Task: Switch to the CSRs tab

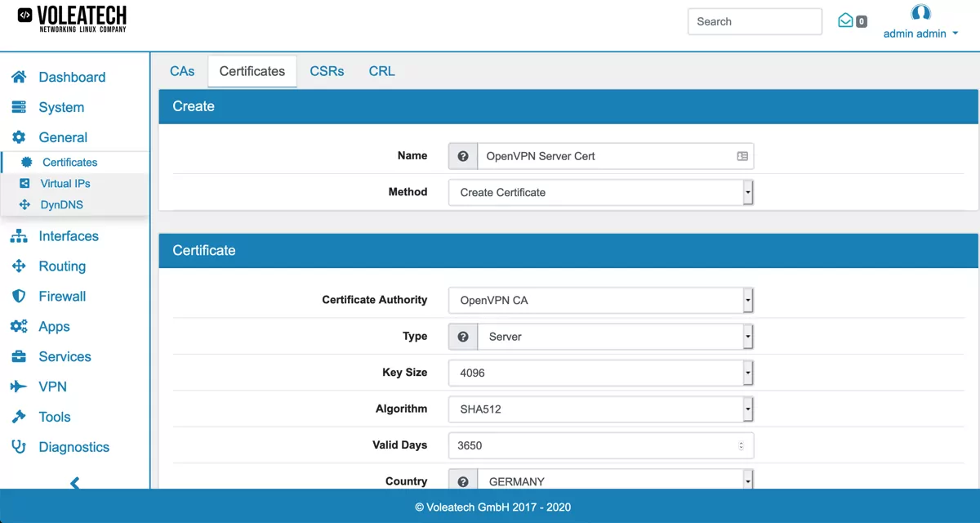Action: coord(327,71)
